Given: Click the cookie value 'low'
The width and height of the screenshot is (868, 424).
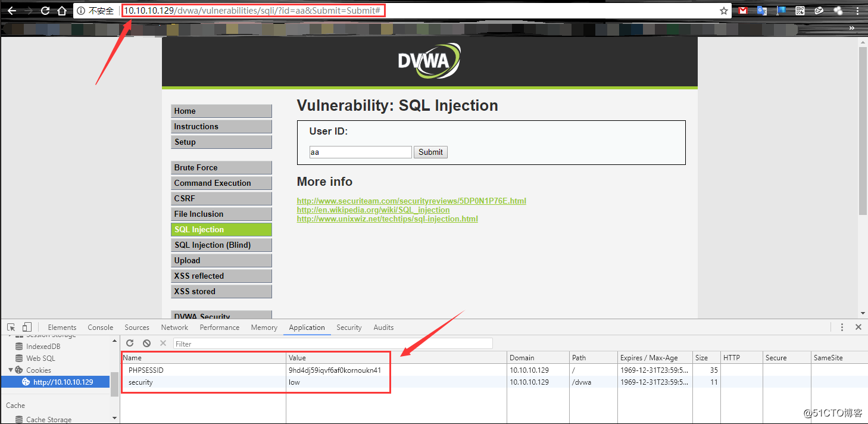Looking at the screenshot, I should [x=295, y=382].
